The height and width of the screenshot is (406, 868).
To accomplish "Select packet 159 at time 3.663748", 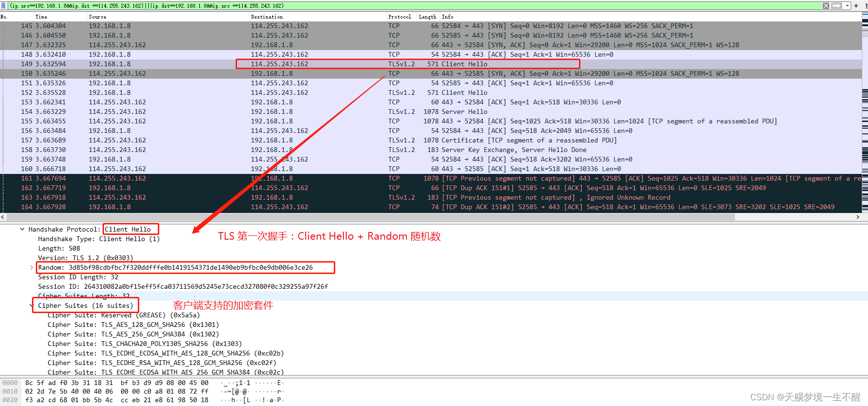I will click(431, 159).
